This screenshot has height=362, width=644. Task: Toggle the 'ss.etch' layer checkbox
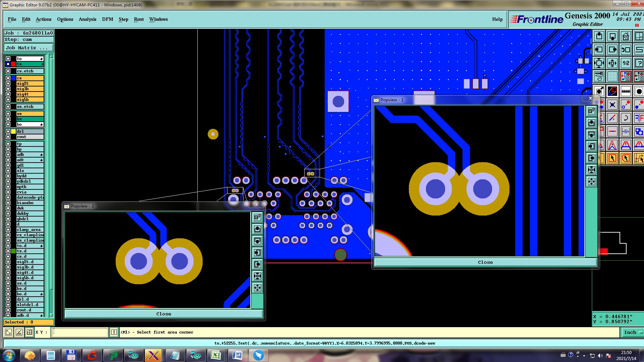point(8,107)
